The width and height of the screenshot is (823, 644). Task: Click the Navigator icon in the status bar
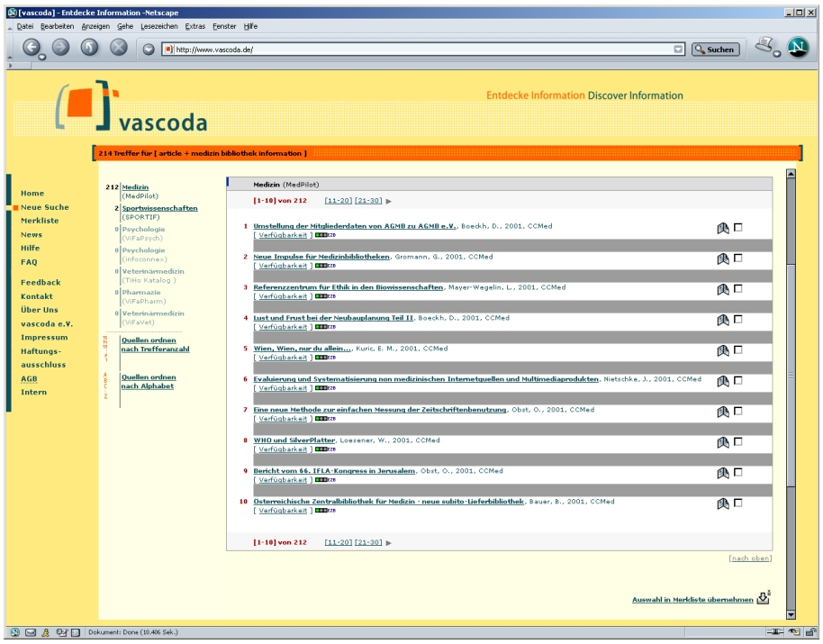(14, 632)
